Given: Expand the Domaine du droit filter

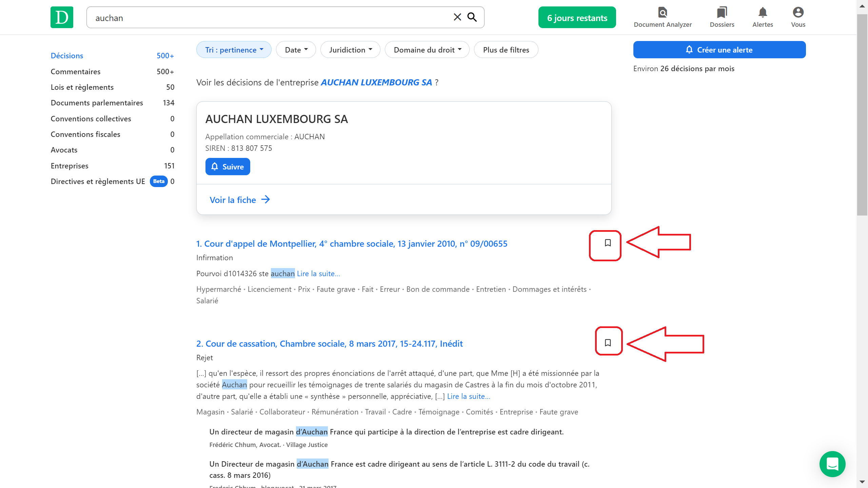Looking at the screenshot, I should click(427, 50).
